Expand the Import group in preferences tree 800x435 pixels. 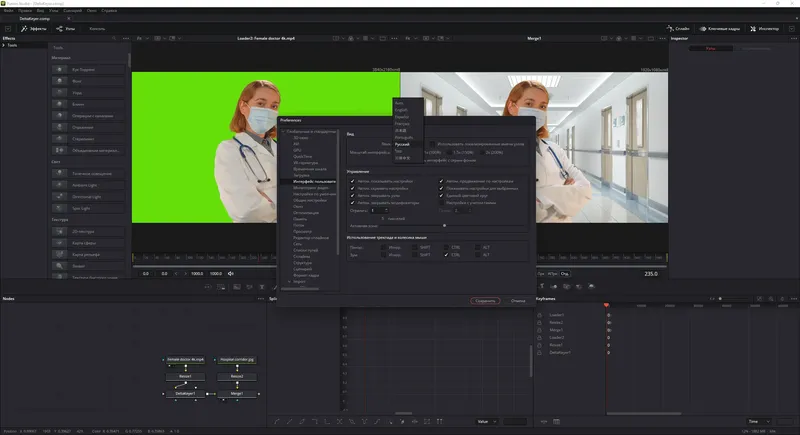point(289,282)
